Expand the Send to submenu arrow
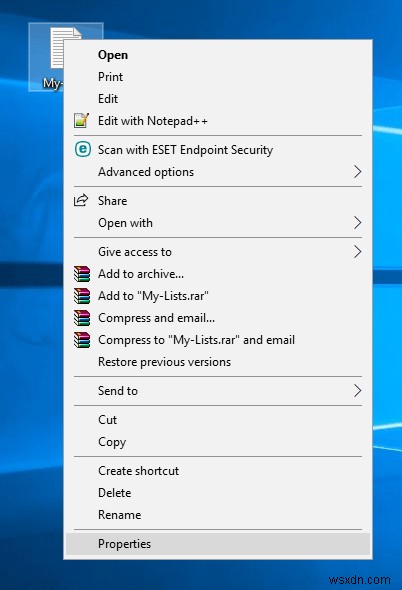 pyautogui.click(x=357, y=391)
